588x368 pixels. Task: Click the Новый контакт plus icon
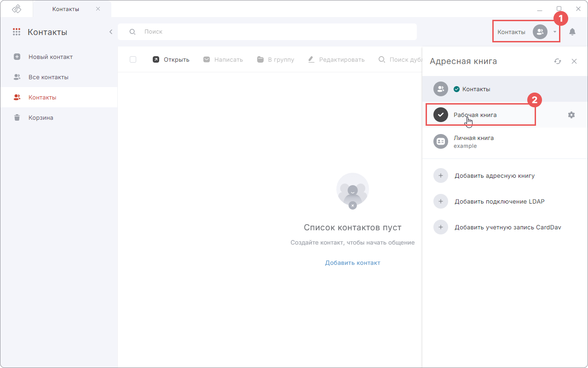(17, 57)
